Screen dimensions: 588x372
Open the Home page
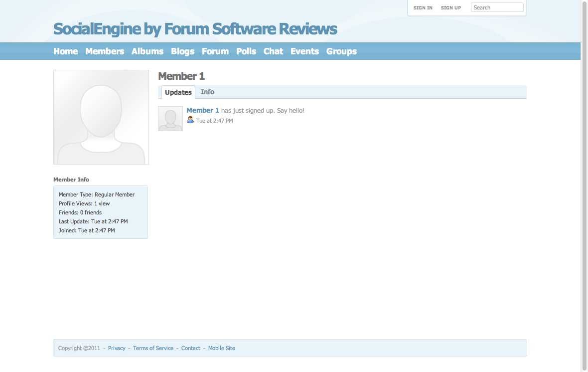point(66,51)
